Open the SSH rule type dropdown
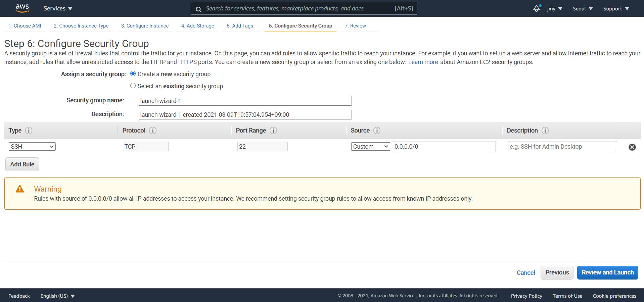Image resolution: width=644 pixels, height=302 pixels. click(32, 147)
